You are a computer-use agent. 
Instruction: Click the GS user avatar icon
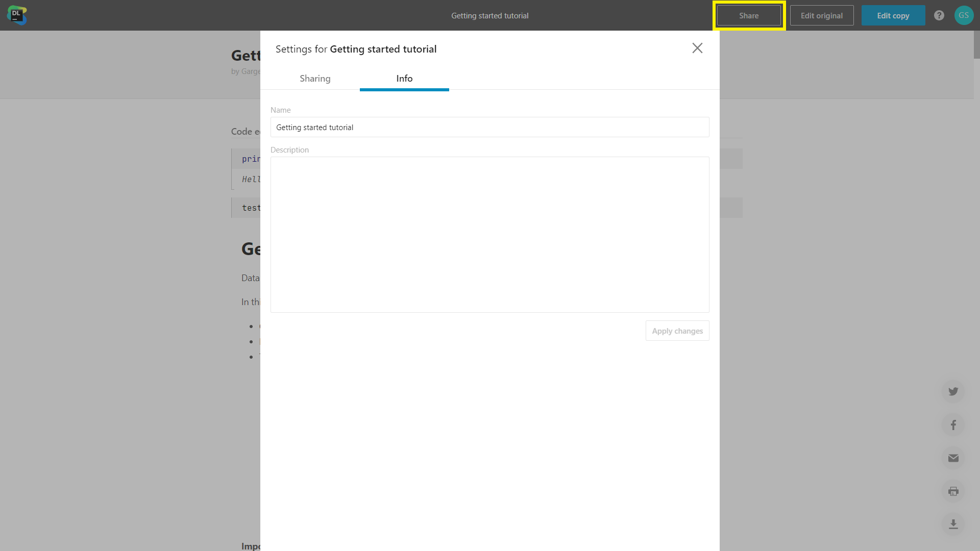pyautogui.click(x=964, y=15)
